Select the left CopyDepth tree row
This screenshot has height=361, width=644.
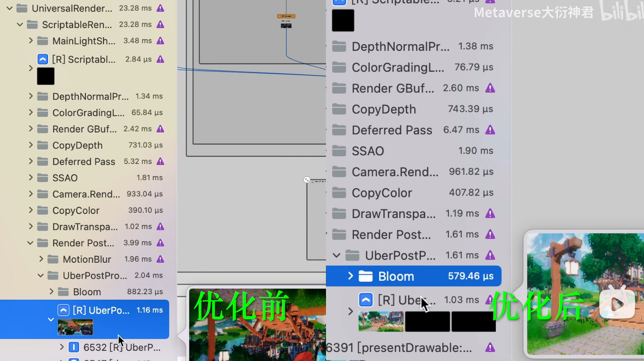tap(77, 145)
